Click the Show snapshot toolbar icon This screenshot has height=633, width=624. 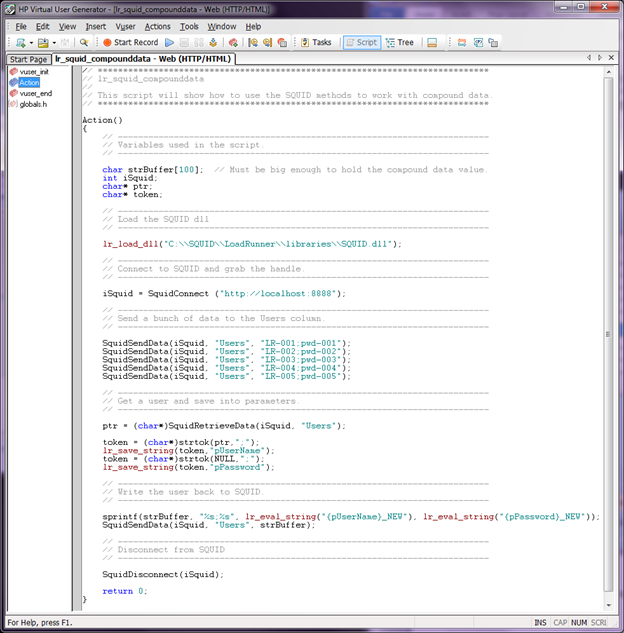click(478, 42)
